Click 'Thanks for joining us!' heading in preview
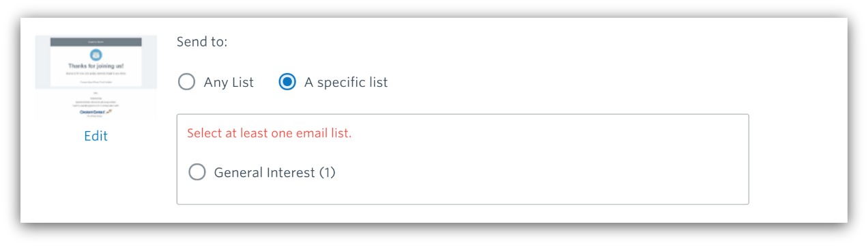The width and height of the screenshot is (868, 246). (96, 66)
